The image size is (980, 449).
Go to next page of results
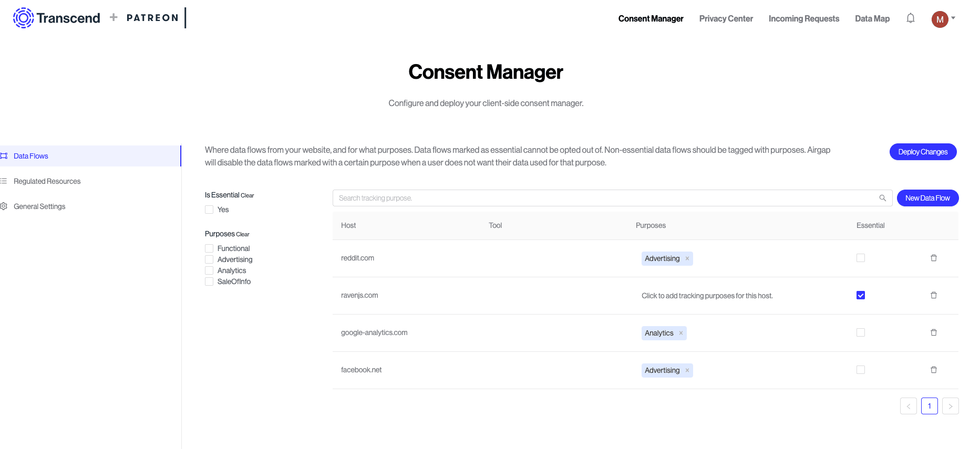pyautogui.click(x=950, y=406)
